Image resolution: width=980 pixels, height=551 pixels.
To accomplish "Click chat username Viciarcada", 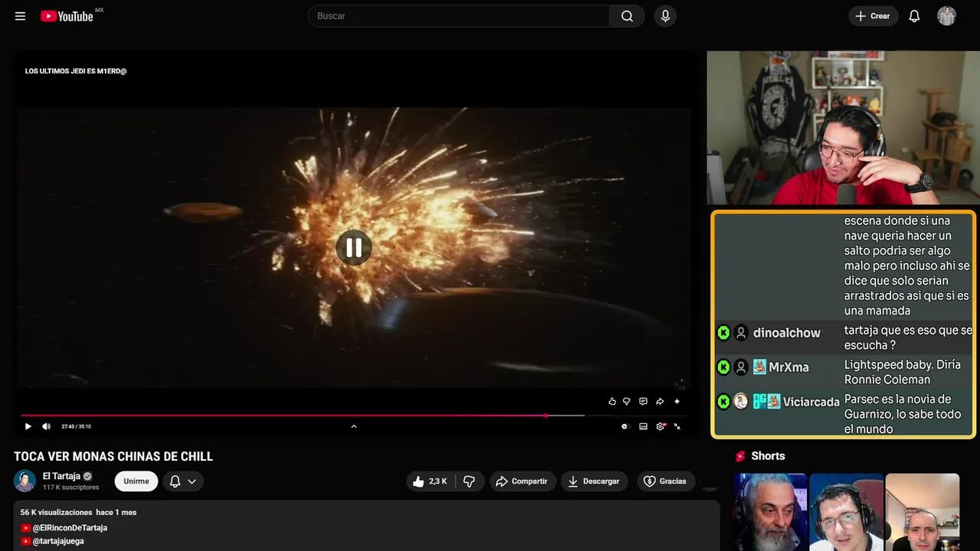I will (x=811, y=402).
